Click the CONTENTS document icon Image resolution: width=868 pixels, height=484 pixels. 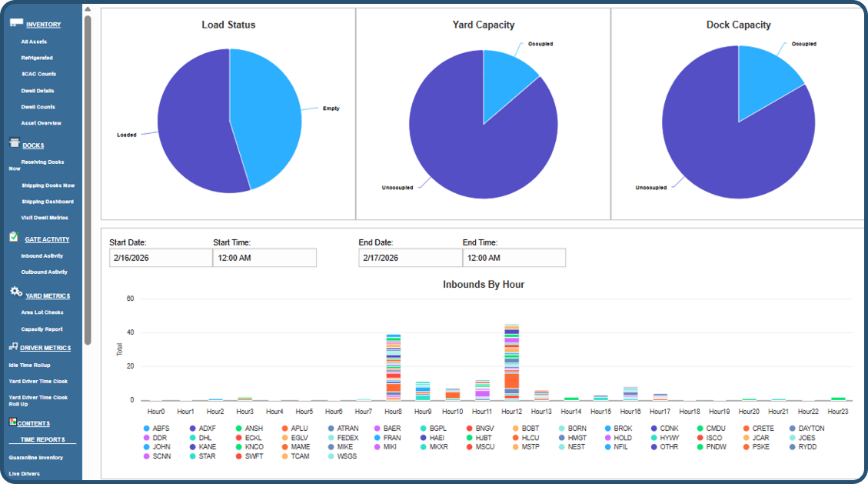click(12, 422)
